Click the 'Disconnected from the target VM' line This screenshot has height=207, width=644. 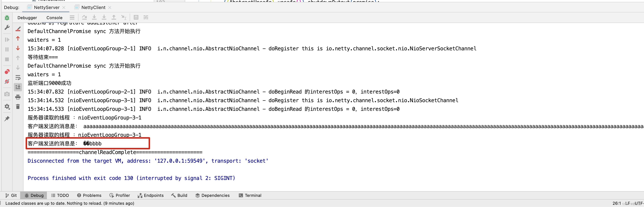pos(148,161)
